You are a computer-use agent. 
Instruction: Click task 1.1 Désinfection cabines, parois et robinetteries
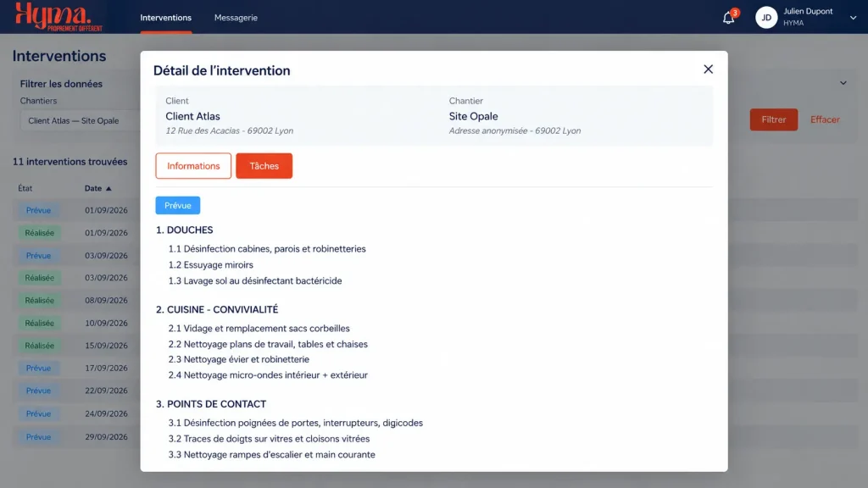pyautogui.click(x=267, y=249)
